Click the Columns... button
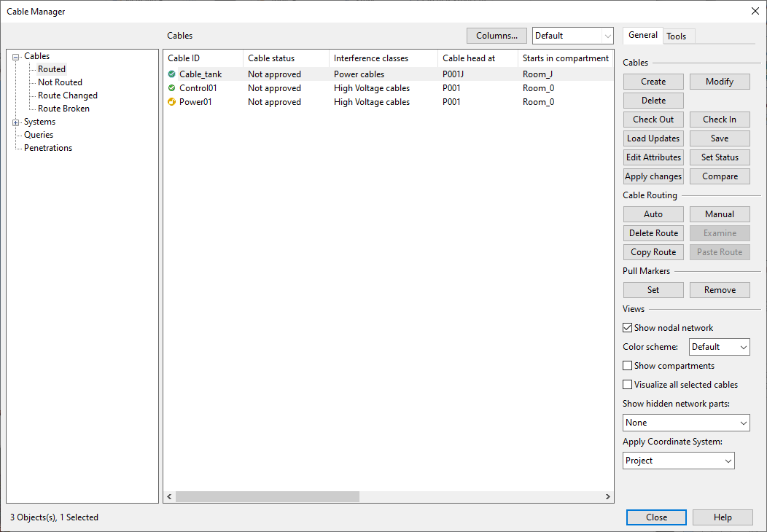The image size is (767, 532). click(497, 36)
